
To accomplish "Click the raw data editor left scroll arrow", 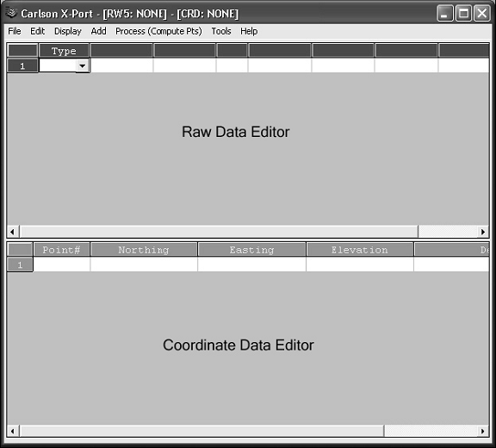I will point(12,232).
